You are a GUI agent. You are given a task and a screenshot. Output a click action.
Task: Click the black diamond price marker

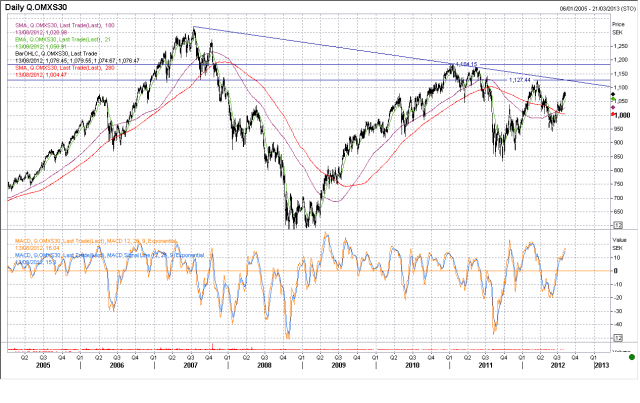click(x=613, y=94)
